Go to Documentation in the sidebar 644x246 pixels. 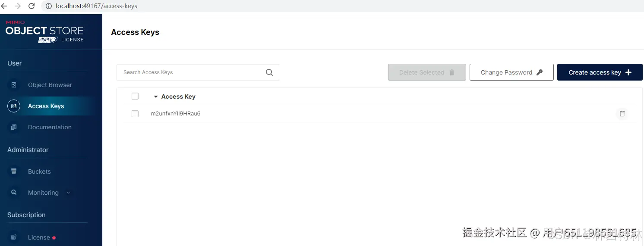pos(50,127)
